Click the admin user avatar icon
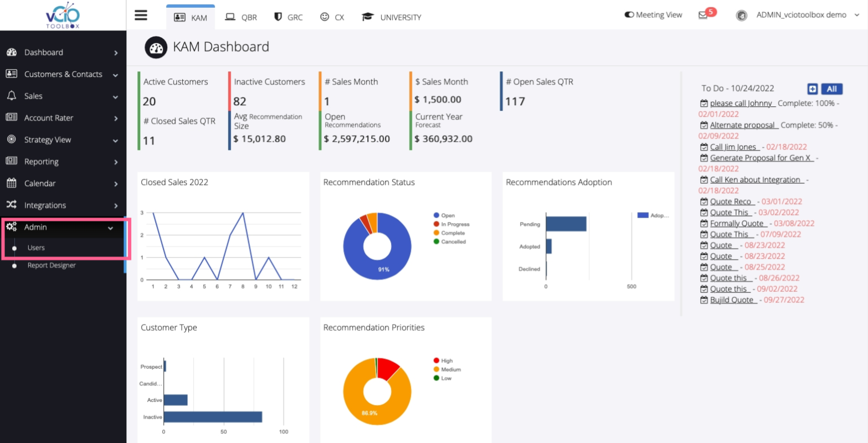Screen dimensions: 868x443 [x=741, y=16]
